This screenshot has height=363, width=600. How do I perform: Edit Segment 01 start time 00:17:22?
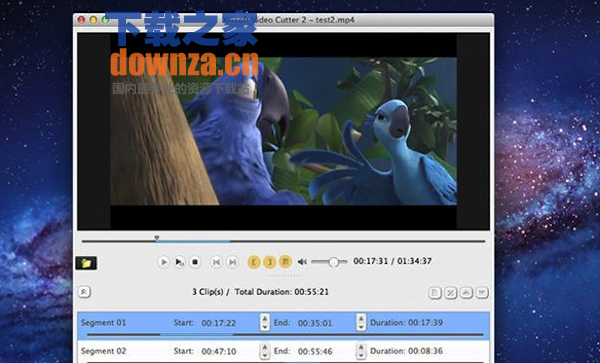coord(218,323)
